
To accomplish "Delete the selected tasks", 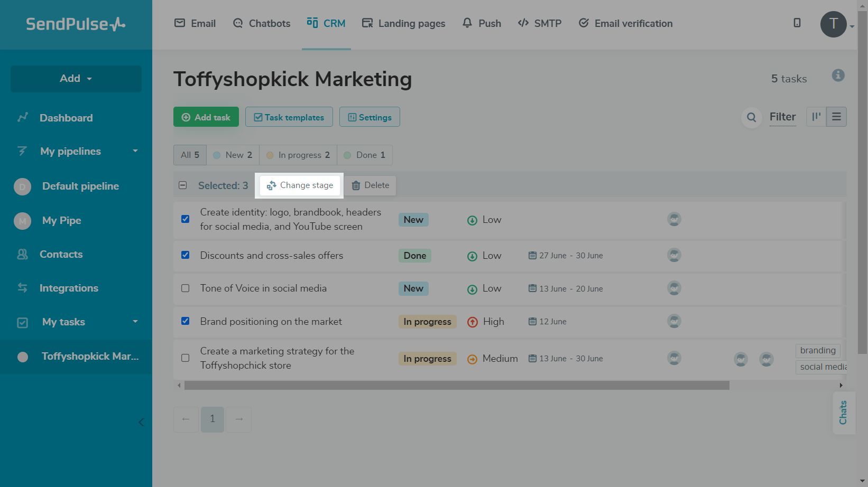I will click(370, 185).
